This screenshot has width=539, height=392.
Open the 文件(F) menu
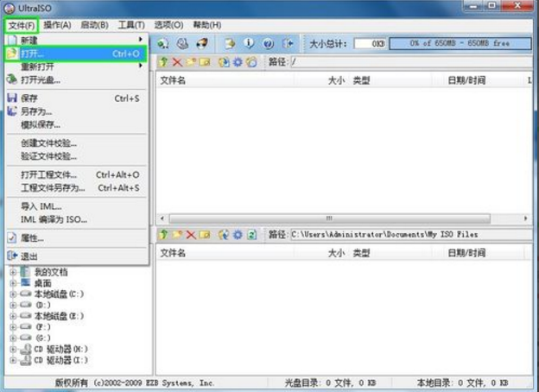[x=22, y=25]
